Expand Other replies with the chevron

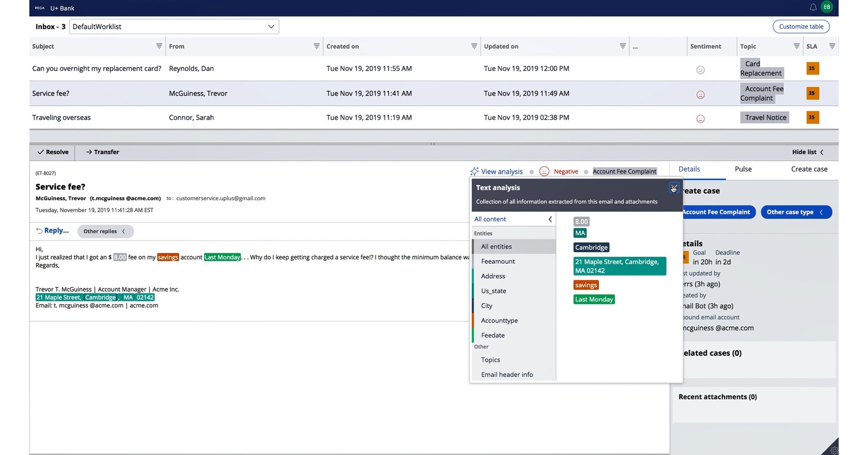[125, 231]
